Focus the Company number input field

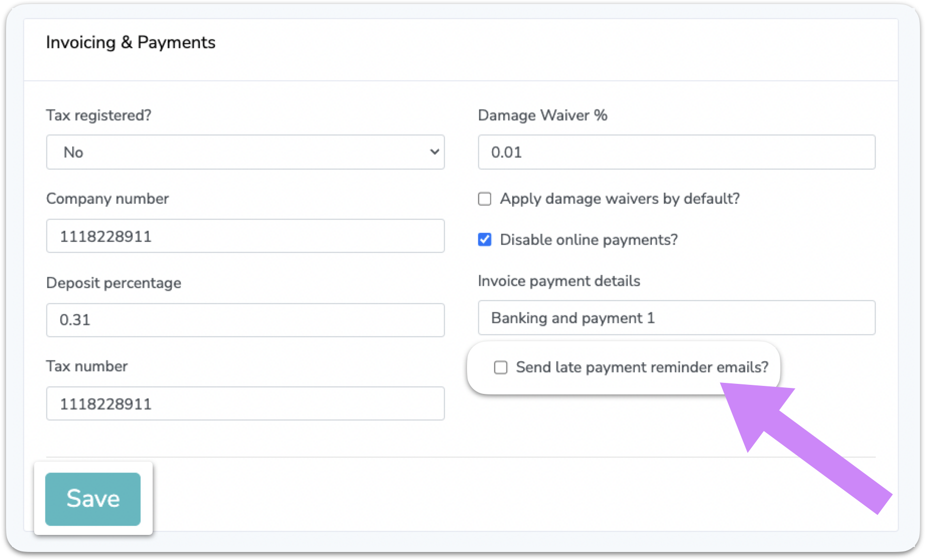(245, 236)
